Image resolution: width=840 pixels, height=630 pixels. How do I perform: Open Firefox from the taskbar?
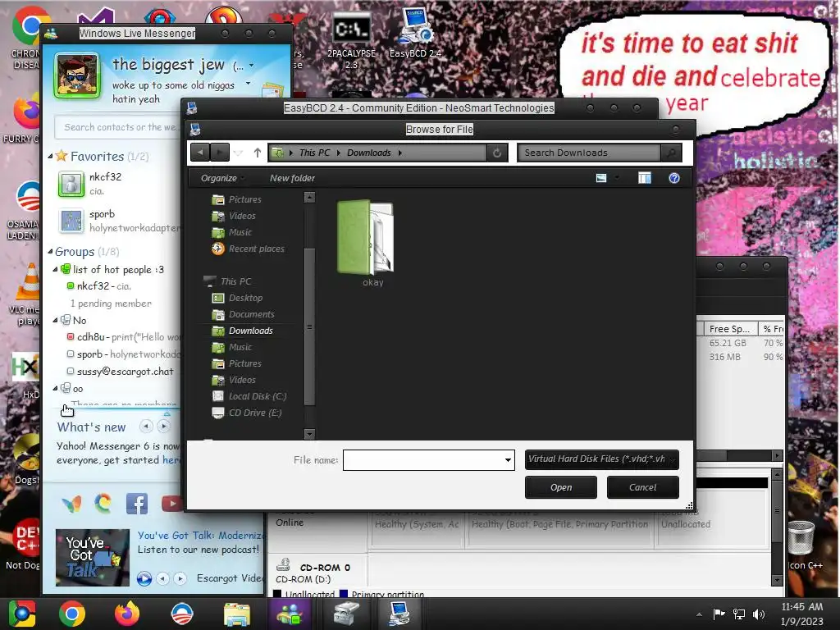click(127, 614)
